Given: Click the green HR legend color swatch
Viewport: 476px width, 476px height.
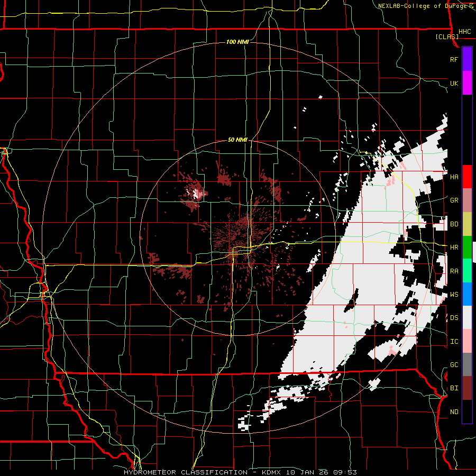Looking at the screenshot, I should point(467,247).
